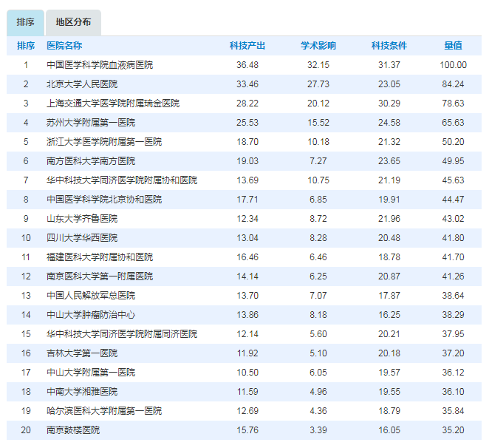Viewport: 489px width, 448px height.
Task: Click the 30.29 科技条件 cell
Action: coord(389,103)
